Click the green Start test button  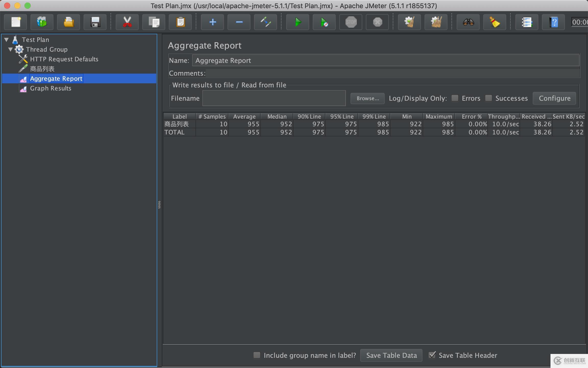[297, 22]
